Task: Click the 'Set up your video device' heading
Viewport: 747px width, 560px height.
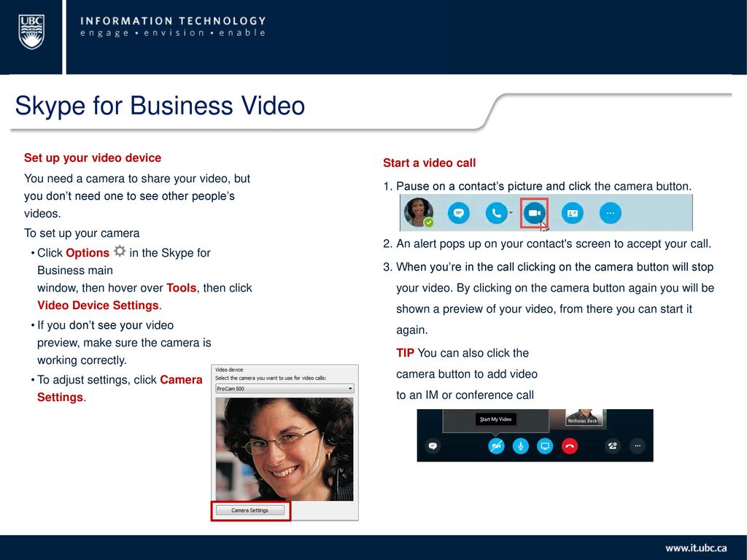Action: (93, 157)
